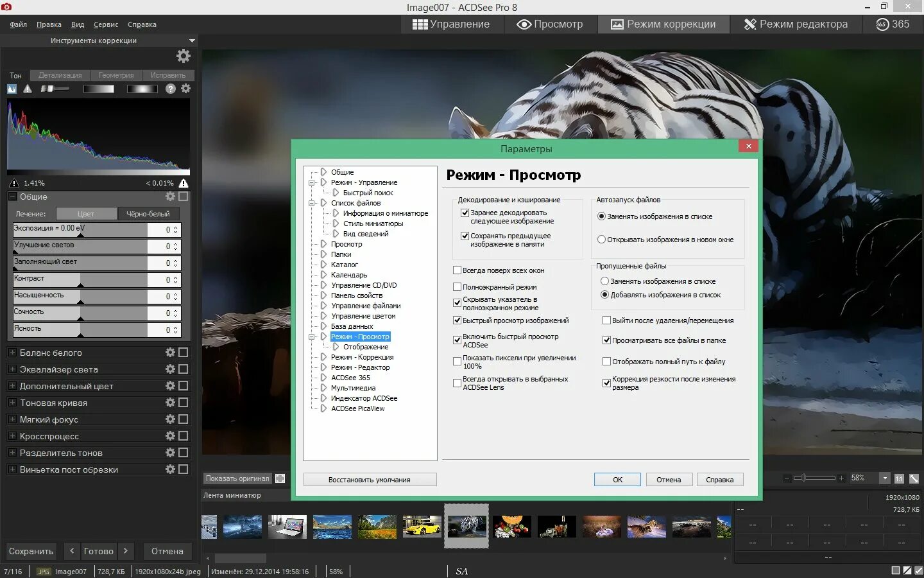Collapse the Режим - Просмотр tree node

312,337
